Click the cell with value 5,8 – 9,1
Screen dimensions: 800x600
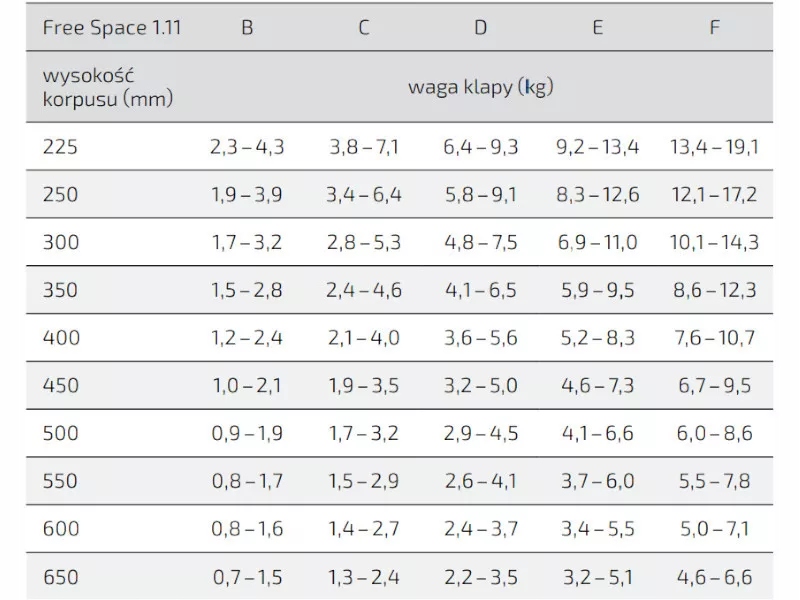[480, 195]
